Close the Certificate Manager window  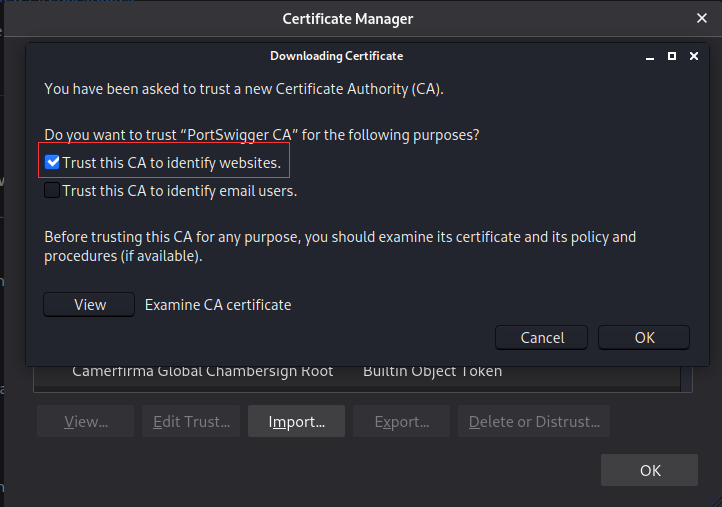pyautogui.click(x=702, y=18)
